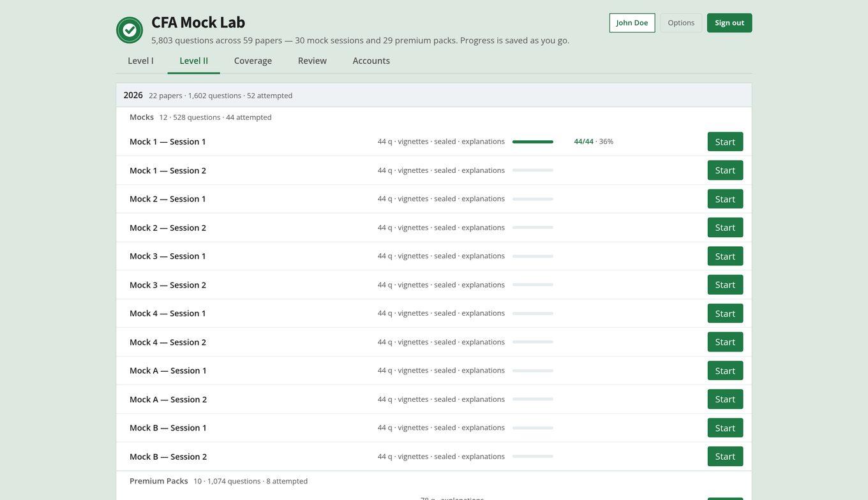Start Mock 1 — Session 1
The height and width of the screenshot is (500, 868).
click(x=725, y=142)
